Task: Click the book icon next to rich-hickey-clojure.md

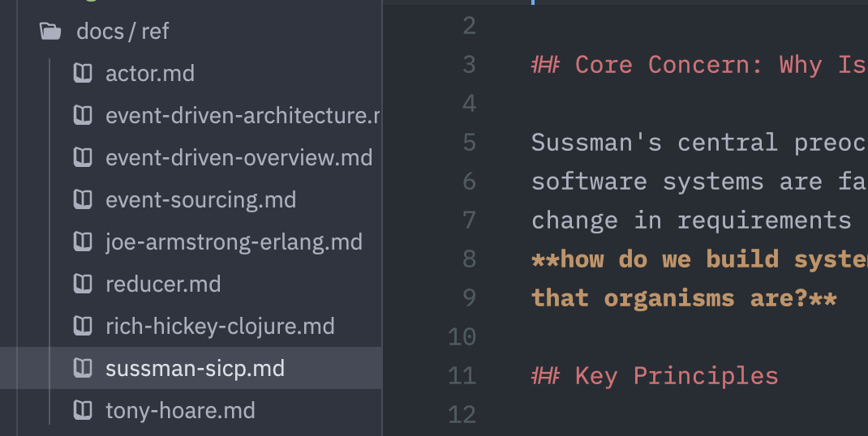Action: tap(82, 327)
